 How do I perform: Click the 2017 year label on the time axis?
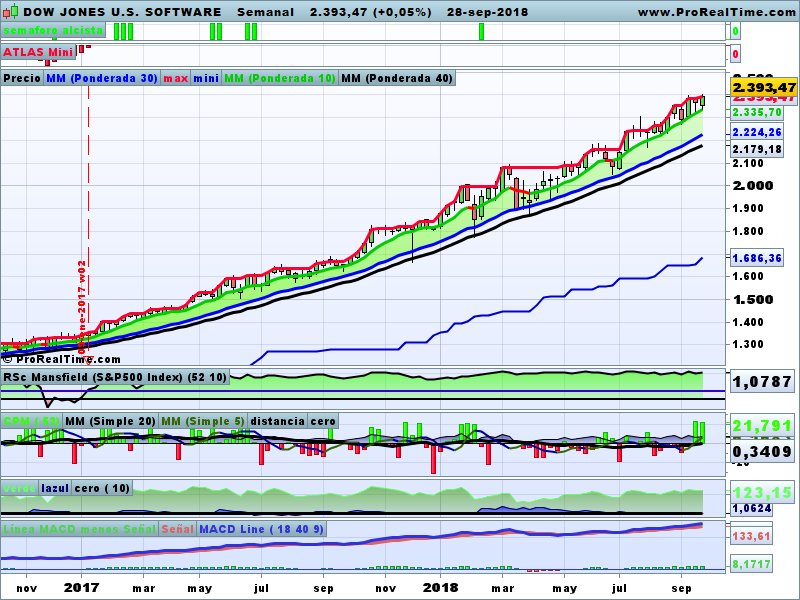(81, 588)
